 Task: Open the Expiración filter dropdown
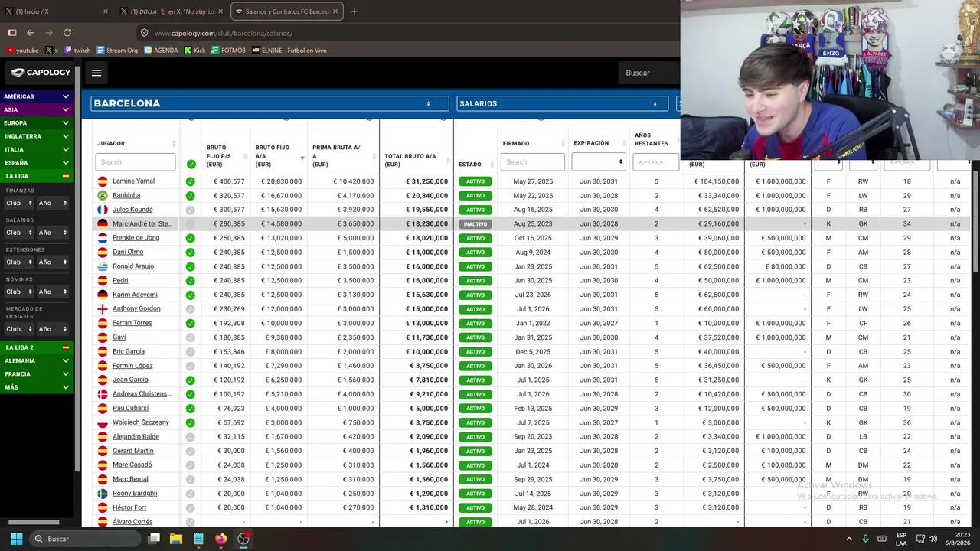click(599, 161)
